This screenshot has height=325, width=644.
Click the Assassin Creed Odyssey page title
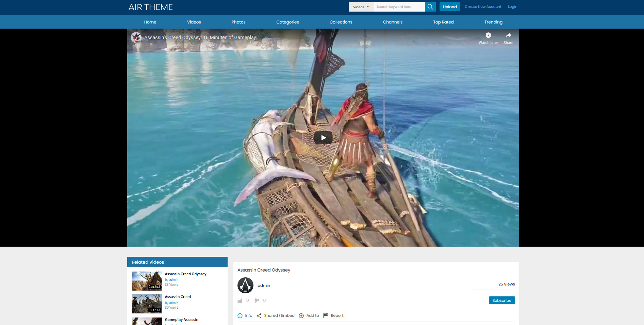(x=264, y=270)
